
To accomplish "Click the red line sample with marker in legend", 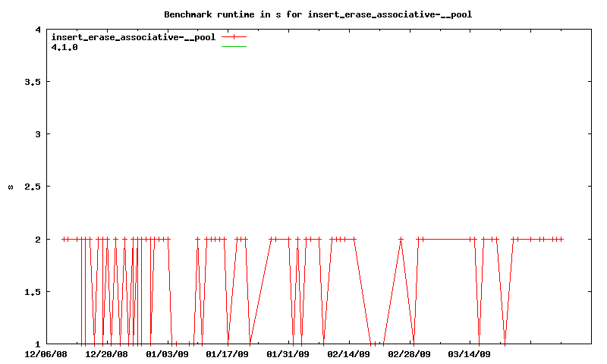I will point(234,36).
